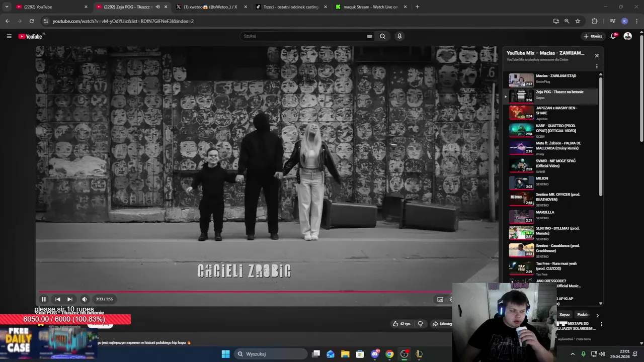Screen dimensions: 644x362
Task: Install app icon in the address bar
Action: tap(556, 21)
